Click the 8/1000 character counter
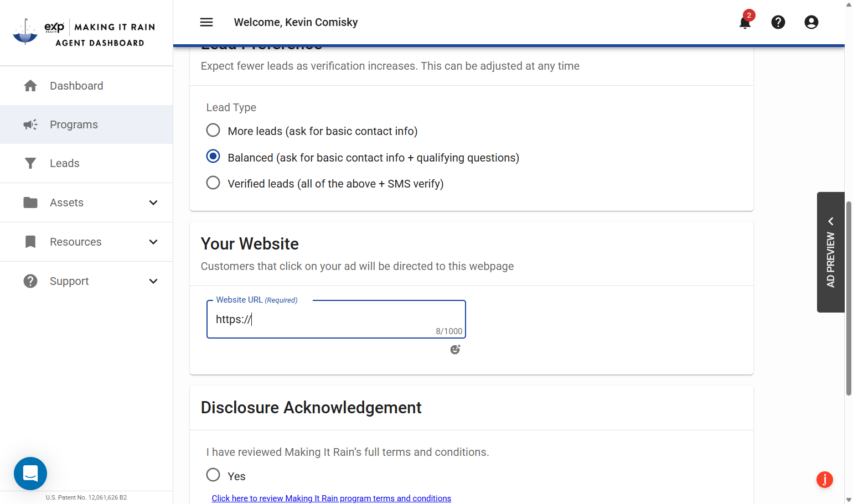 coord(449,331)
